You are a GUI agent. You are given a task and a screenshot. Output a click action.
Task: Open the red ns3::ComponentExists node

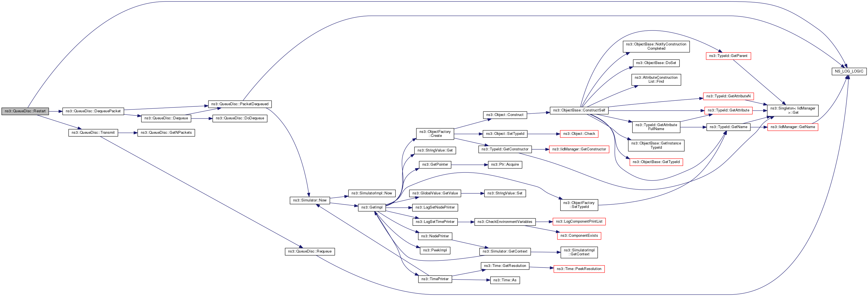579,236
